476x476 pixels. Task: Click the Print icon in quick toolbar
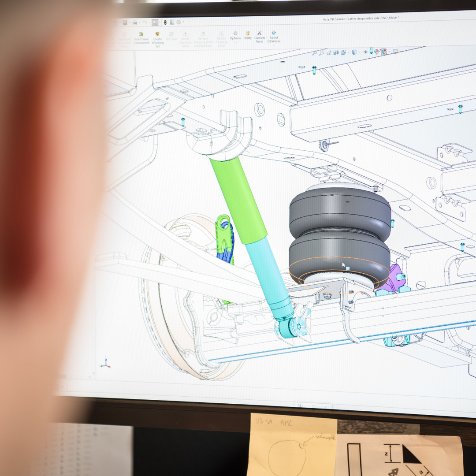135,22
